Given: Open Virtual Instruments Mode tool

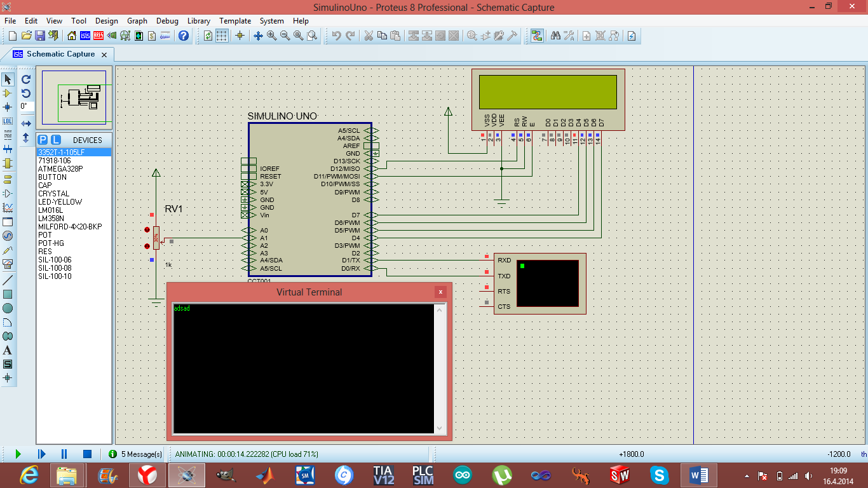Looking at the screenshot, I should tap(8, 264).
